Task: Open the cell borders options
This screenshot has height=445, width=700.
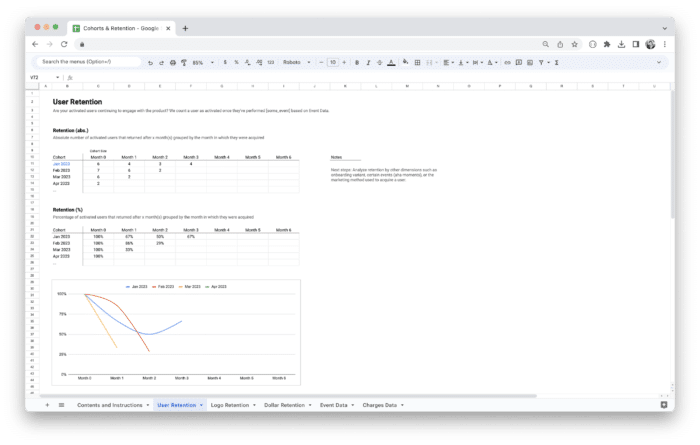Action: [417, 62]
